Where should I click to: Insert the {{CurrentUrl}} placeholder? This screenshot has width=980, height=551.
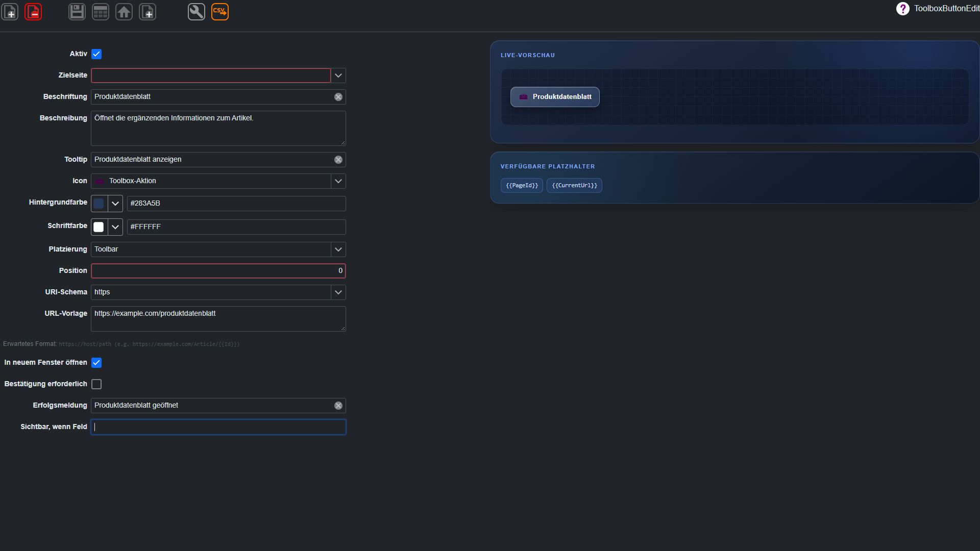coord(574,185)
